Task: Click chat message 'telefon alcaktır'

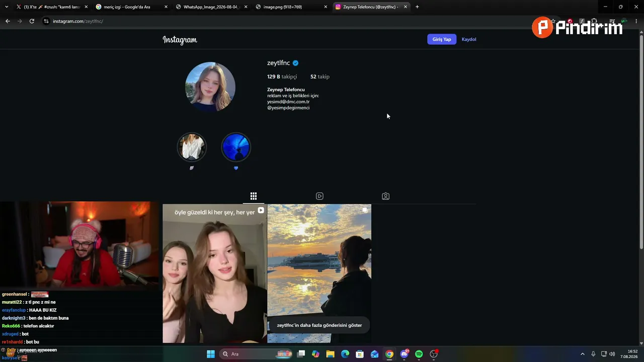Action: point(39,326)
